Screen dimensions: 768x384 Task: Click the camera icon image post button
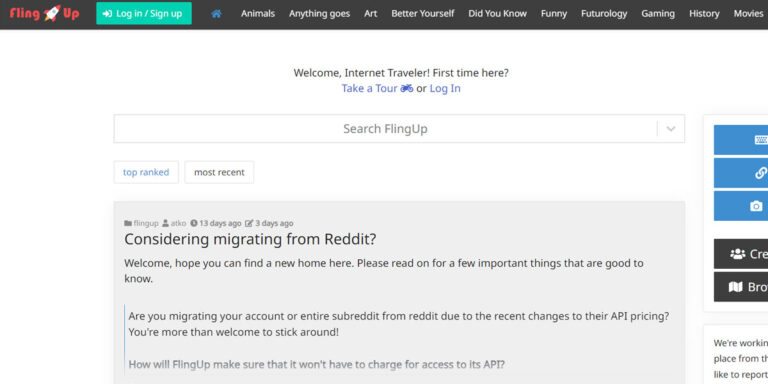click(x=741, y=206)
